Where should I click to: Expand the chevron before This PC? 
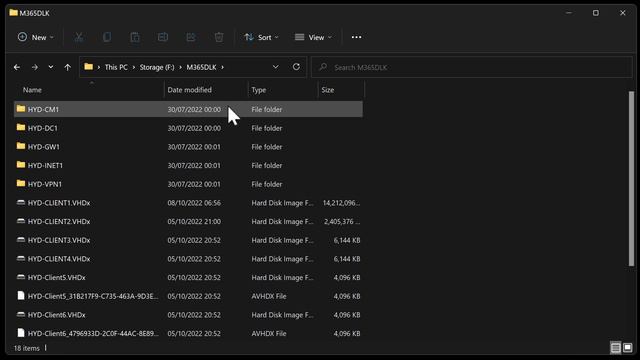(99, 67)
